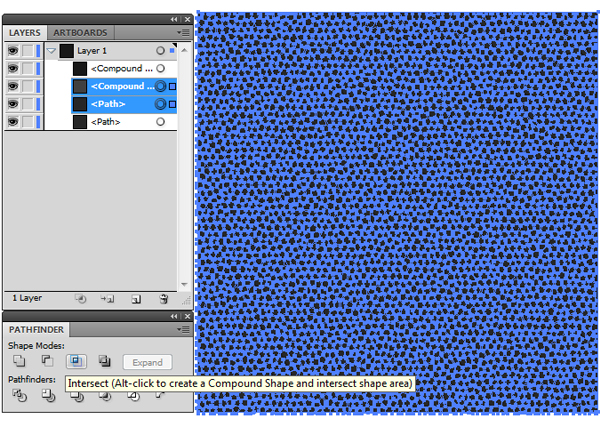Select the unhighlighted <Path> row name
This screenshot has width=600, height=424.
tap(106, 122)
